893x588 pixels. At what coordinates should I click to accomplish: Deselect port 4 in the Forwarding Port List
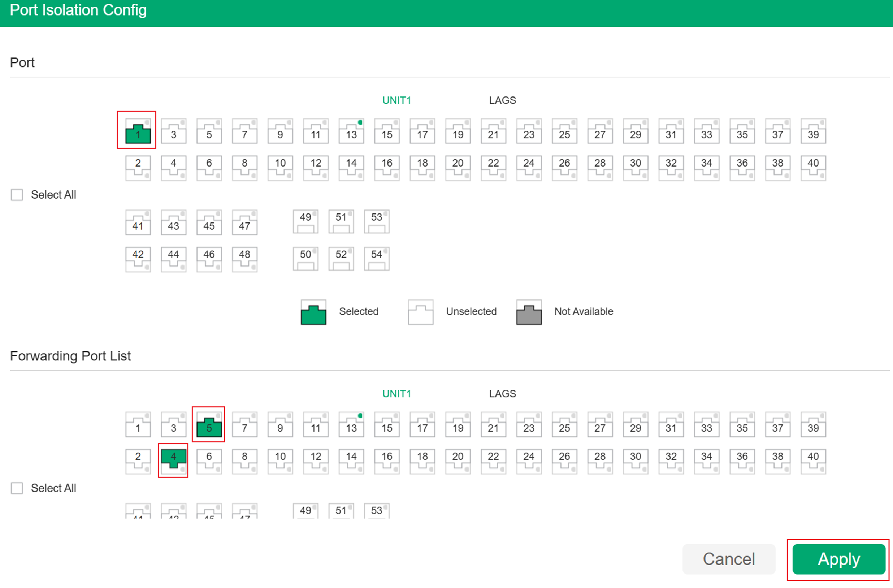click(173, 461)
